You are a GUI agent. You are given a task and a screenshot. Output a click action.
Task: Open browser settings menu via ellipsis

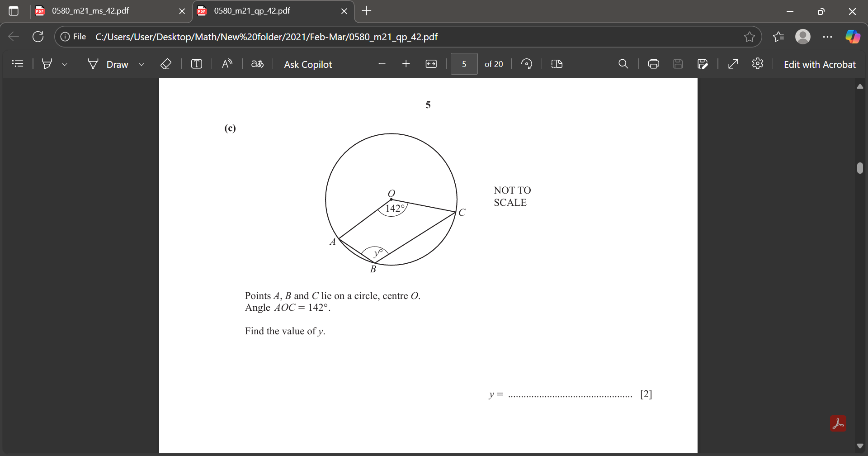point(828,37)
